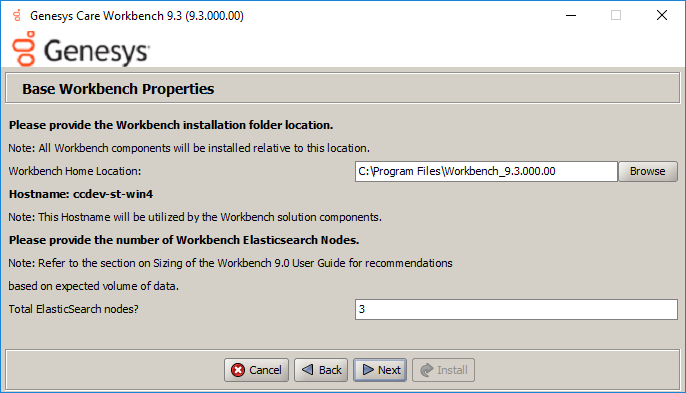Close the Genesys Care Workbench installer window

(662, 15)
